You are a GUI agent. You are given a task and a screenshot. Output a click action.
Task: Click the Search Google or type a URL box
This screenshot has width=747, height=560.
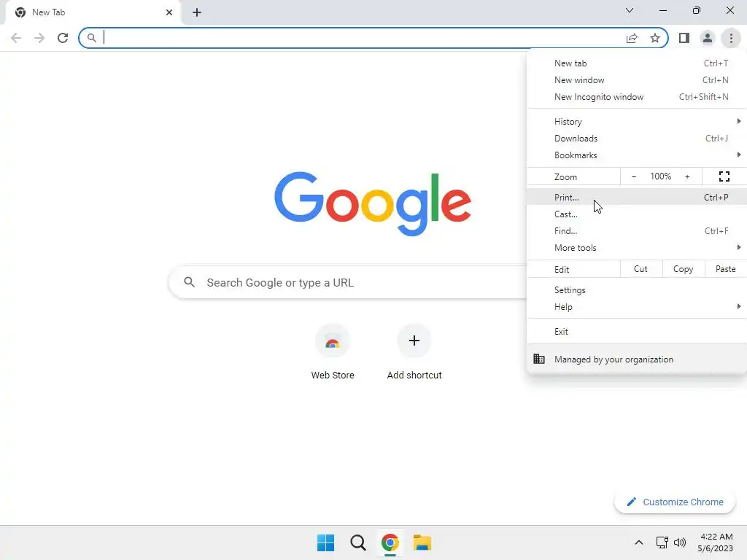[x=348, y=282]
